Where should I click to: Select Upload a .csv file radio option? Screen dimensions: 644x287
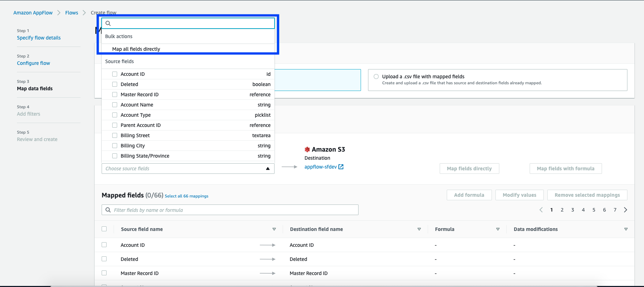click(x=376, y=77)
